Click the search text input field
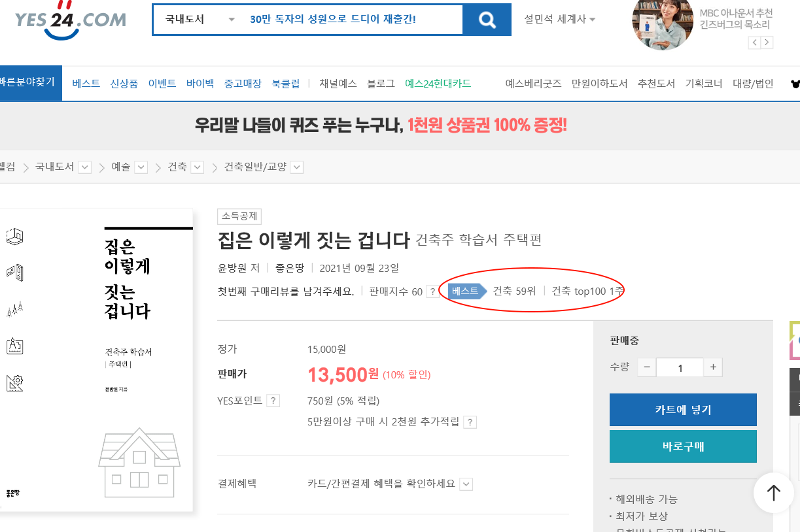Screen dimensions: 800x532 353,20
